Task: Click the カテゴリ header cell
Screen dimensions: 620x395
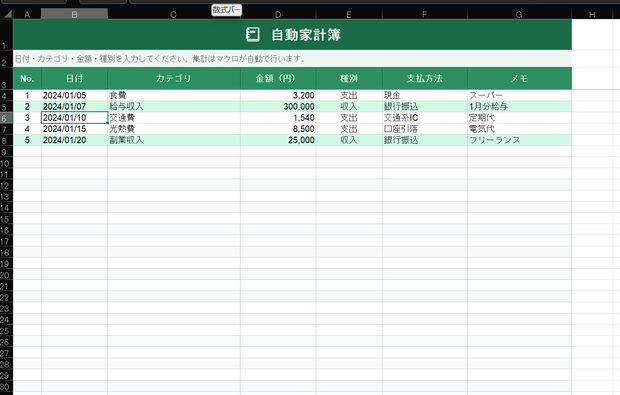Action: click(174, 78)
